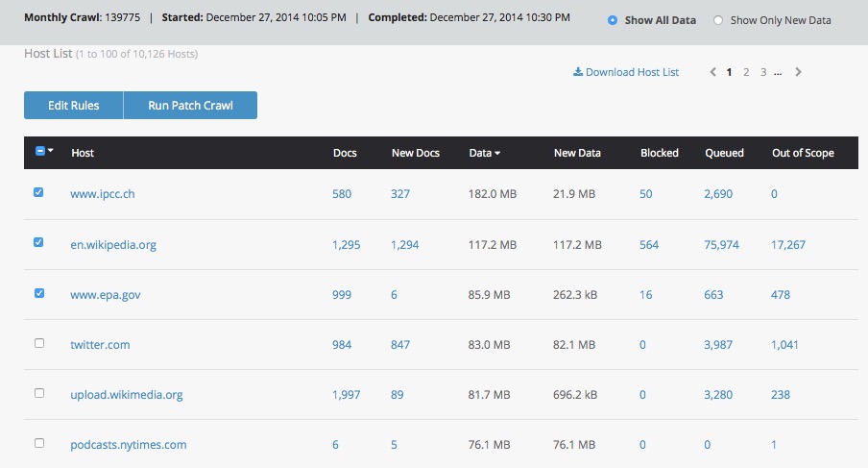Click the next page arrow icon
Image resolution: width=868 pixels, height=468 pixels.
(x=799, y=72)
